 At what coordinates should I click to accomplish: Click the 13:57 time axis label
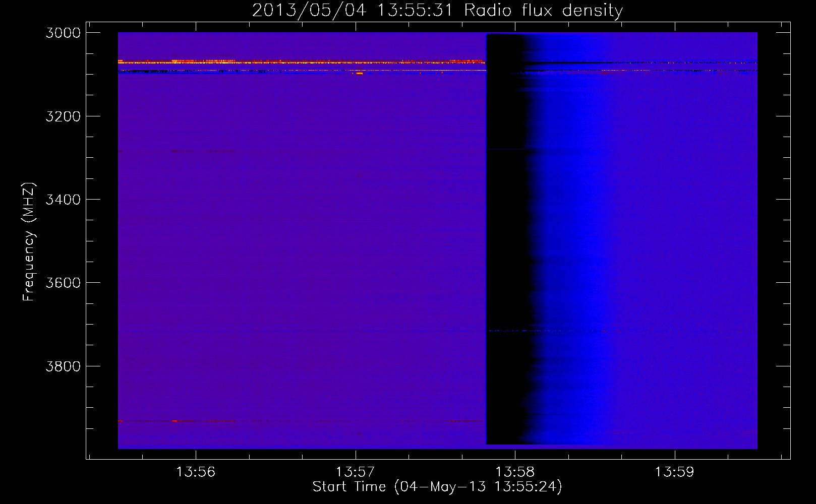[356, 472]
